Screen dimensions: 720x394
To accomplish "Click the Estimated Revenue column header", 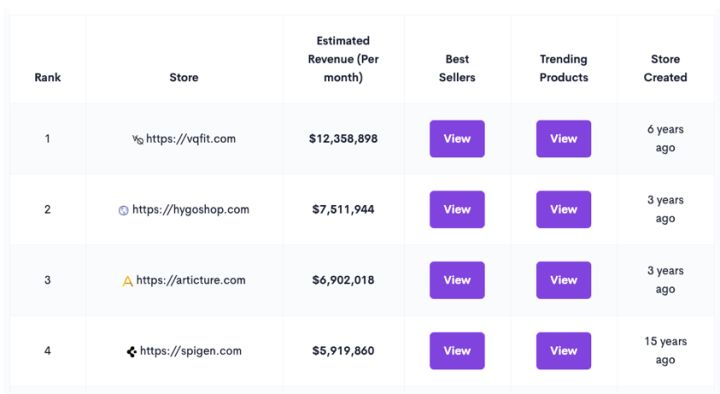I will point(343,59).
